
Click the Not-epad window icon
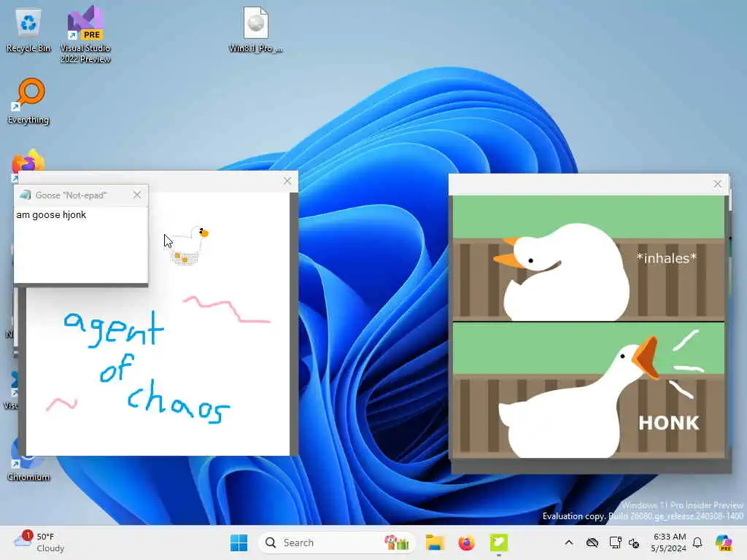(26, 195)
